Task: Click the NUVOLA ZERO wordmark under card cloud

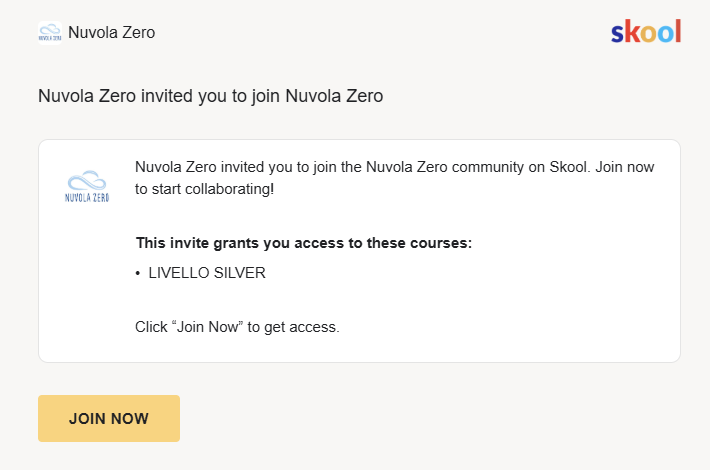Action: pos(87,198)
